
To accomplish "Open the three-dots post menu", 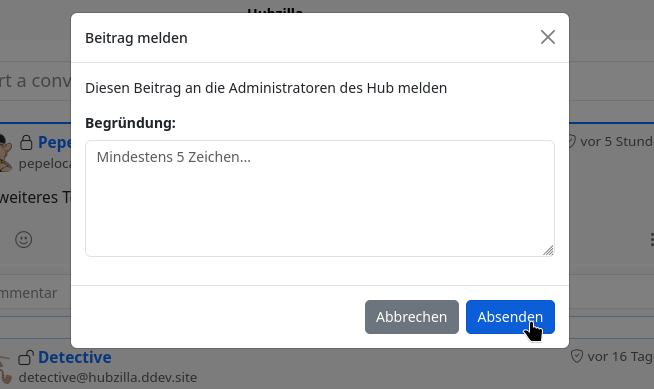I will click(651, 240).
